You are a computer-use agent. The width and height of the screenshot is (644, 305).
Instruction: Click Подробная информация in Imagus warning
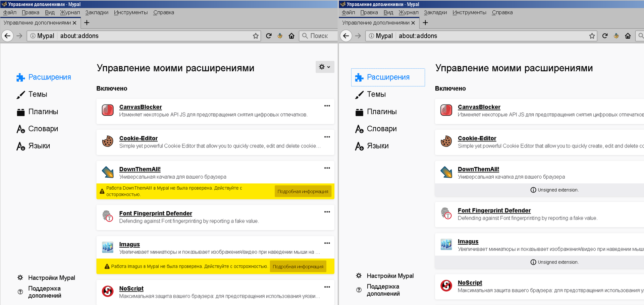click(298, 266)
